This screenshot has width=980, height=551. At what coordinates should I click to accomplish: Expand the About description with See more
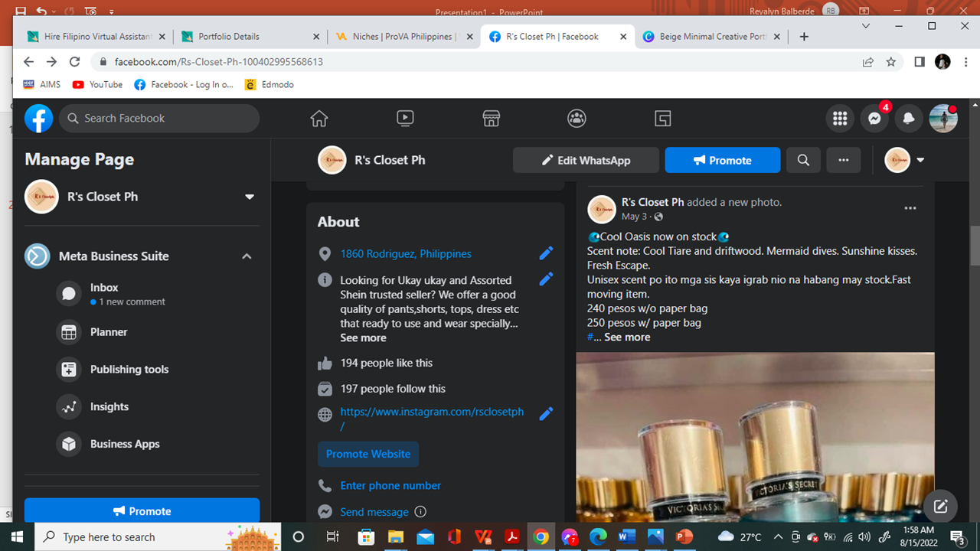coord(364,337)
